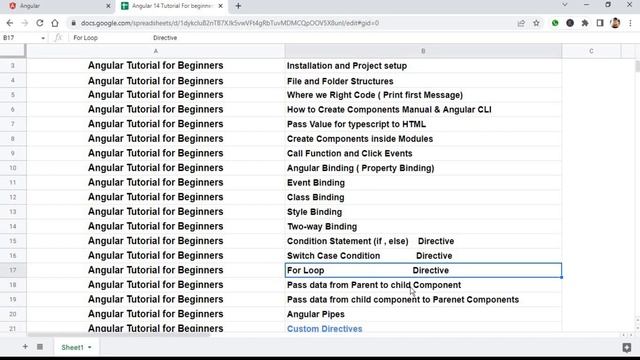Viewport: 640px width, 360px height.
Task: Select cell "Condition Statement (if , else)"
Action: [x=423, y=241]
